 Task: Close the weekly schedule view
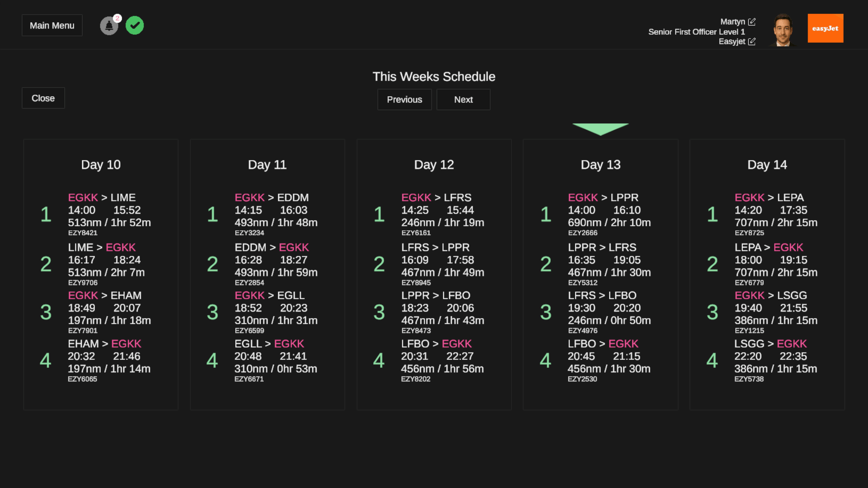point(43,98)
